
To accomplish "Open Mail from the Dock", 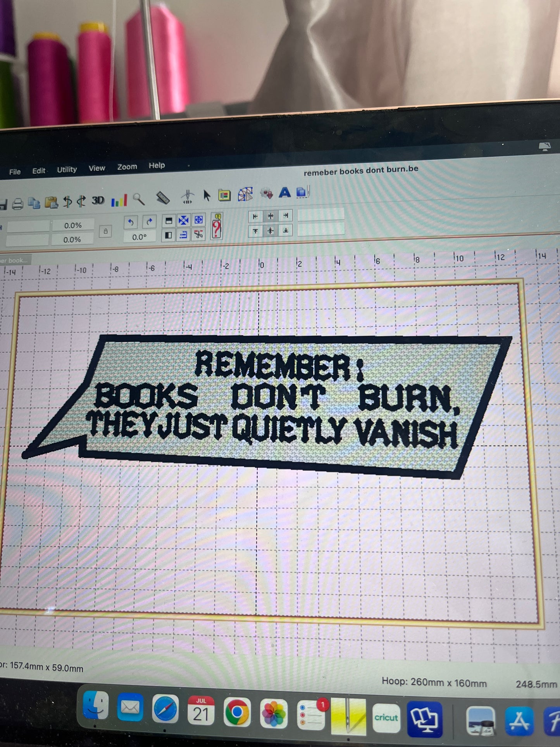I will point(130,708).
